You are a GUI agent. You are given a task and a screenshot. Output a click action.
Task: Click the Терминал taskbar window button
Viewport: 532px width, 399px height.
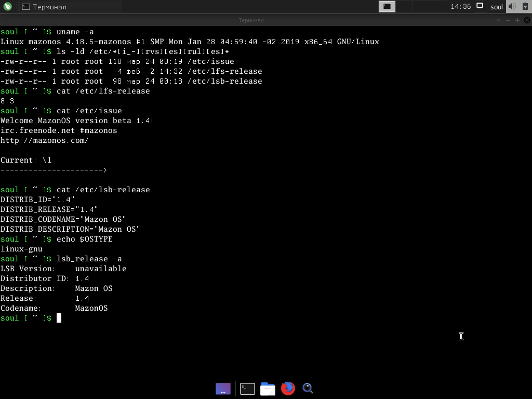coord(71,7)
